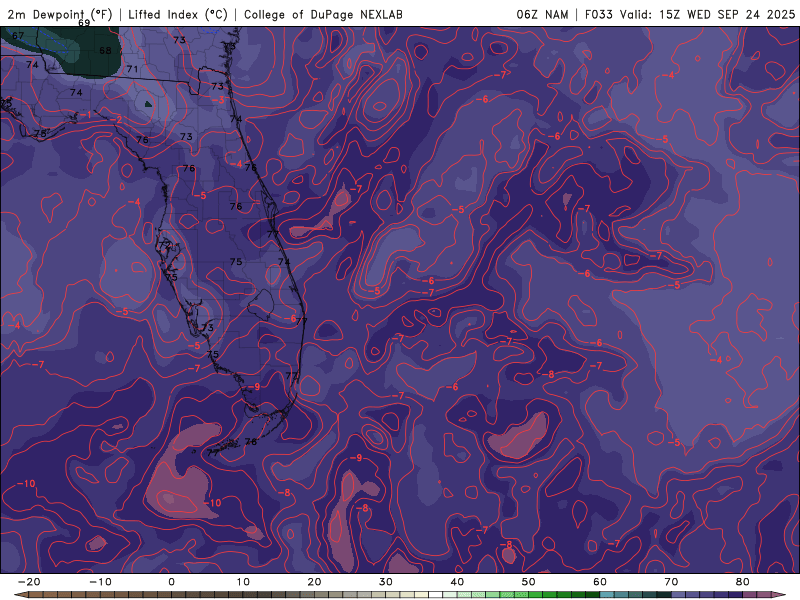The height and width of the screenshot is (600, 800).
Task: Click the "College of DuPage NEXLAB" header text
Action: tap(323, 14)
